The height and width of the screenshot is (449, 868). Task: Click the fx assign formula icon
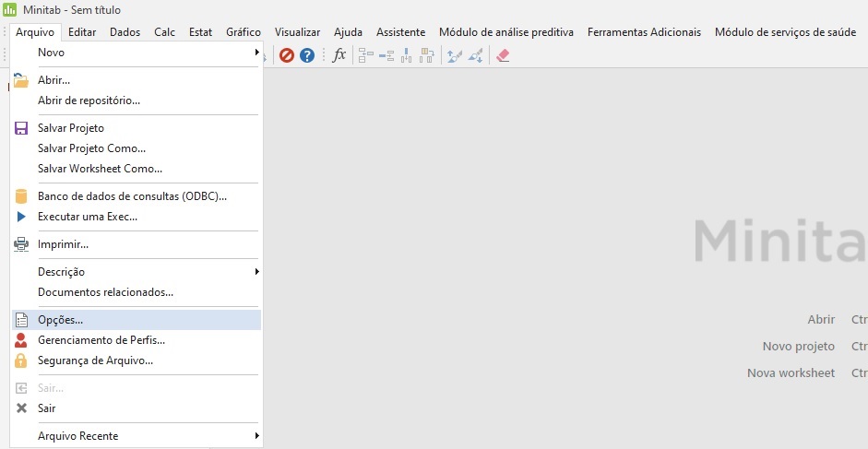click(339, 54)
